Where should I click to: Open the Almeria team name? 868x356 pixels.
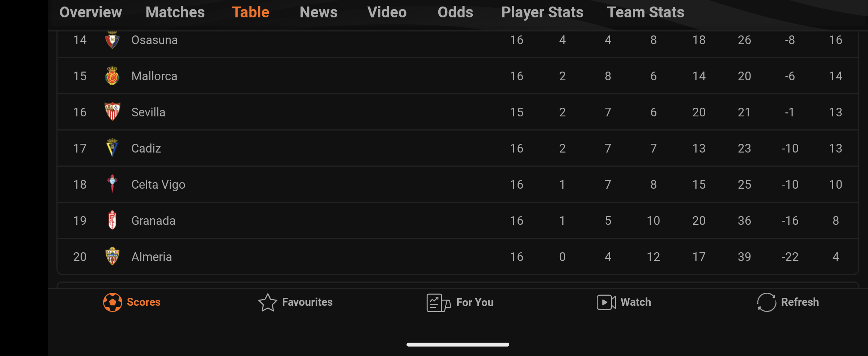(x=152, y=257)
